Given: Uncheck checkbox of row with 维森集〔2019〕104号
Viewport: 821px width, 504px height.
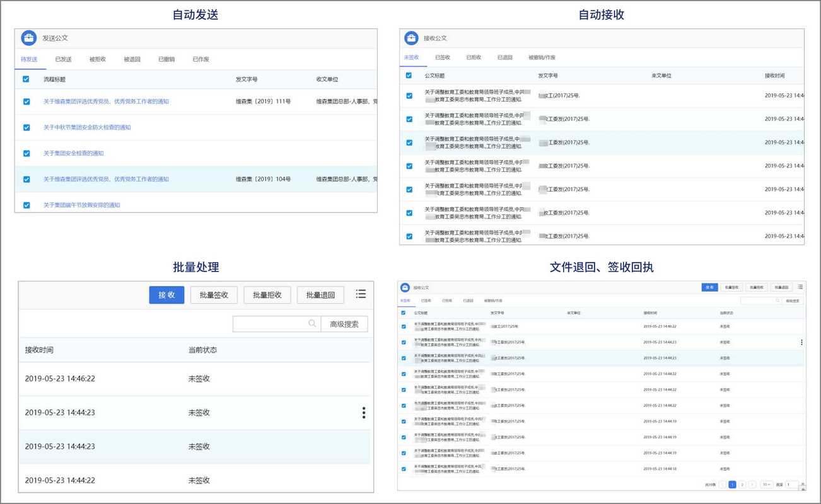Looking at the screenshot, I should coord(26,180).
